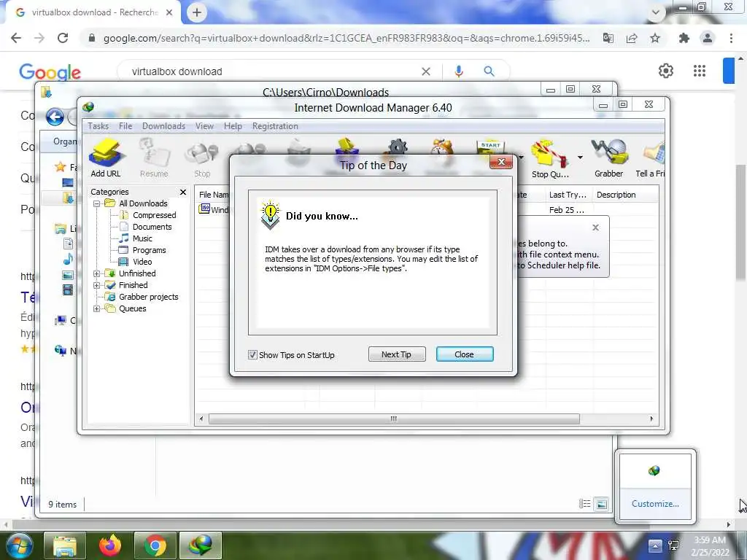Image resolution: width=747 pixels, height=560 pixels.
Task: Click IDM list scroll left arrow
Action: (201, 419)
